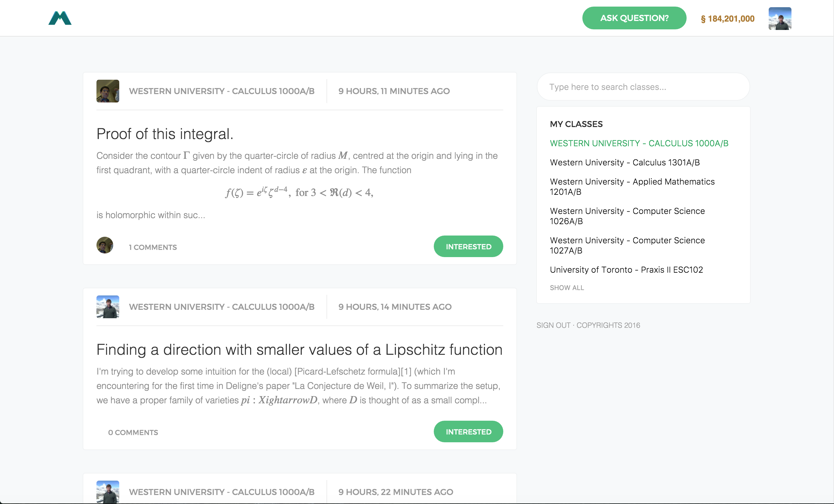
Task: Select Western University Calculus 1000A/B class
Action: (x=639, y=143)
